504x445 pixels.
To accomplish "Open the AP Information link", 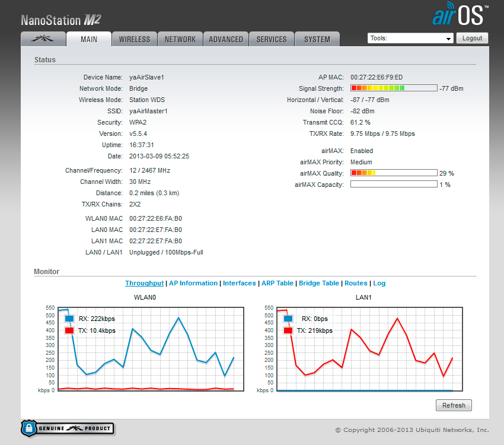I will (x=193, y=283).
